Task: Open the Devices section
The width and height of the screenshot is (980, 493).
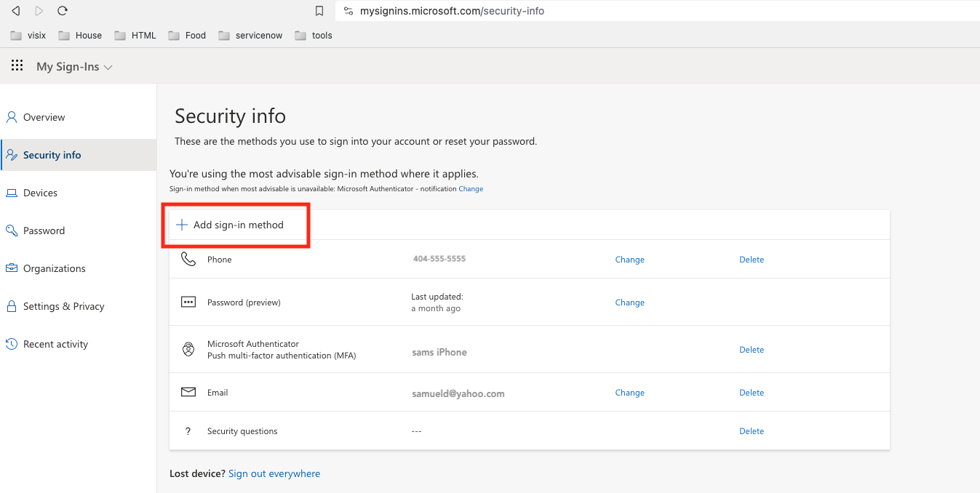Action: (x=78, y=193)
